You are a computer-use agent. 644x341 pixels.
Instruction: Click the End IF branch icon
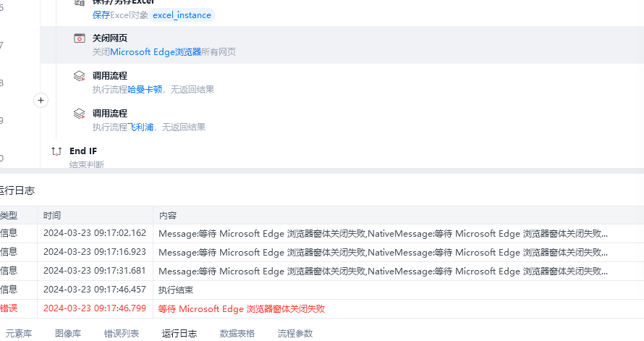click(x=56, y=151)
